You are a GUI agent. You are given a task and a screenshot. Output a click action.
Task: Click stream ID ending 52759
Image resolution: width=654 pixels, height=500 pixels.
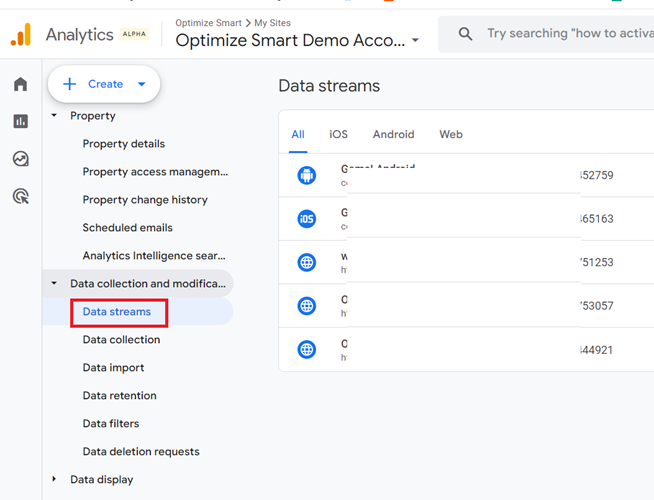pos(597,175)
